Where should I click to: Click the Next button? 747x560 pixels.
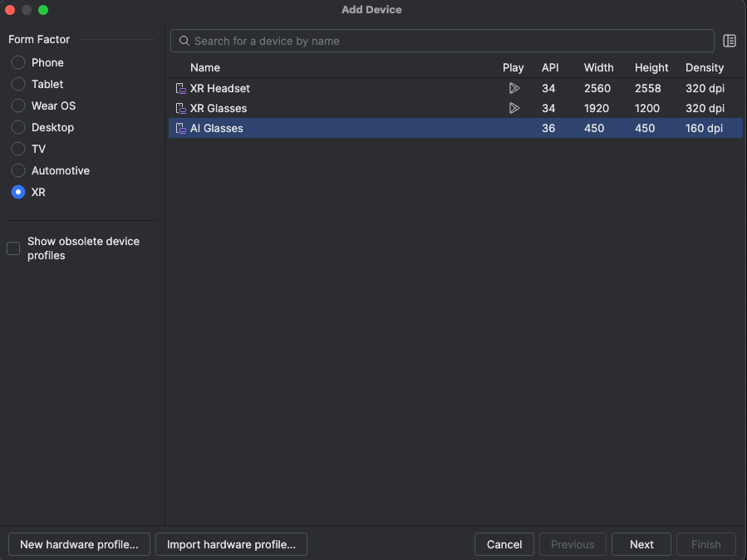(641, 544)
